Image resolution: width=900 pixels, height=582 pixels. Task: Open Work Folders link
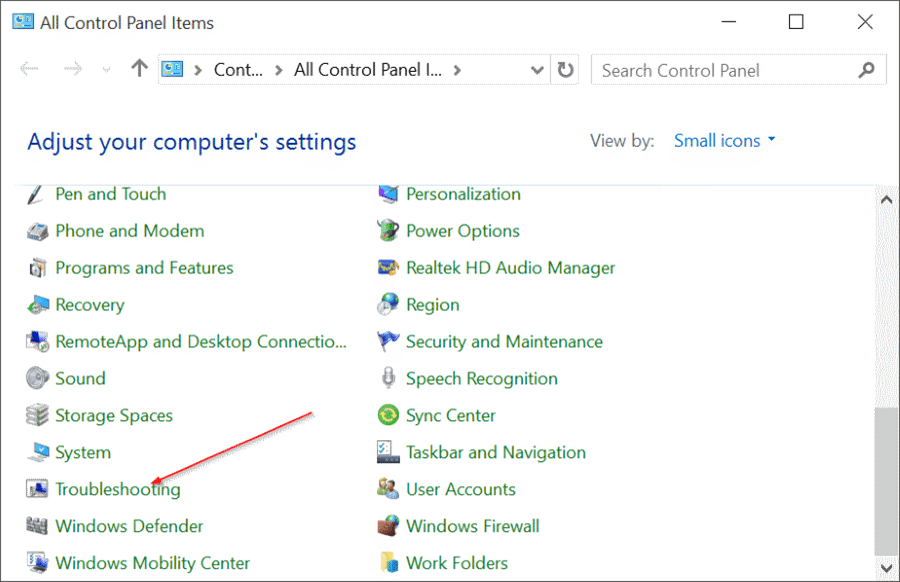(x=457, y=563)
